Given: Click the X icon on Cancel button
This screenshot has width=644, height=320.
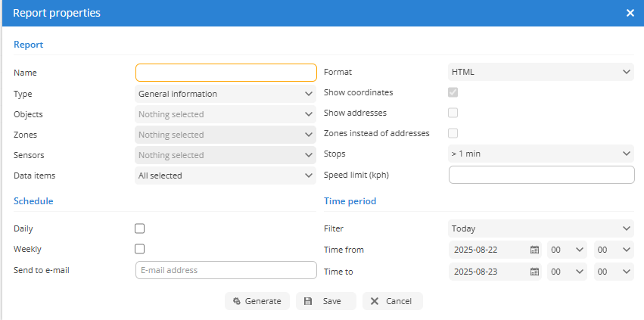Looking at the screenshot, I should (374, 301).
